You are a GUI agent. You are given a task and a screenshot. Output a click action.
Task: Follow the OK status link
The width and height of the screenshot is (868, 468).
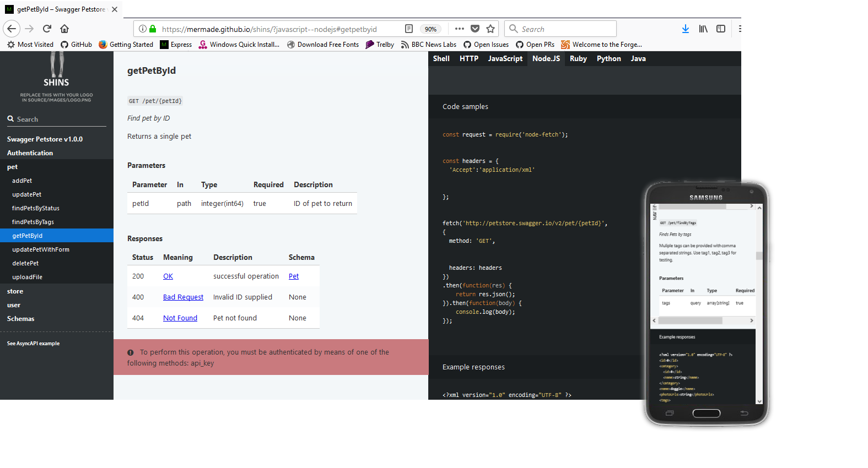pyautogui.click(x=168, y=276)
